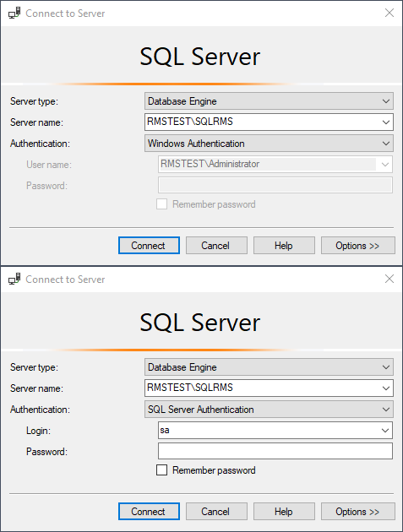
Task: Close the lower Connect to Server dialog
Action: [389, 279]
